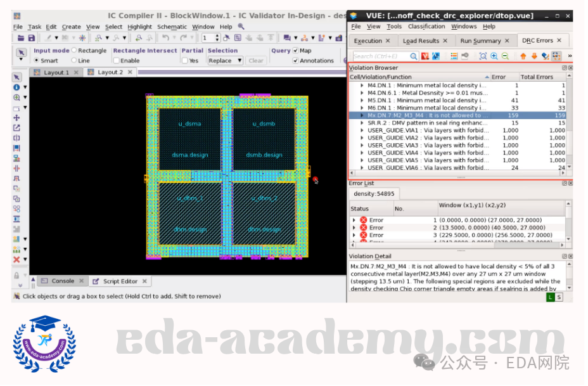The height and width of the screenshot is (386, 588).
Task: Click the redo arrow in IC Compiler toolbar
Action: click(184, 38)
